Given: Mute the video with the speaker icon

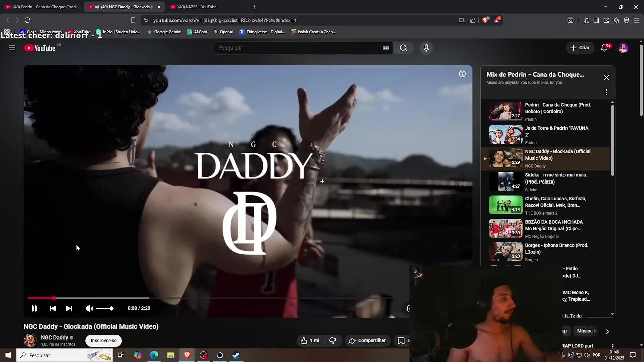Looking at the screenshot, I should [x=89, y=308].
